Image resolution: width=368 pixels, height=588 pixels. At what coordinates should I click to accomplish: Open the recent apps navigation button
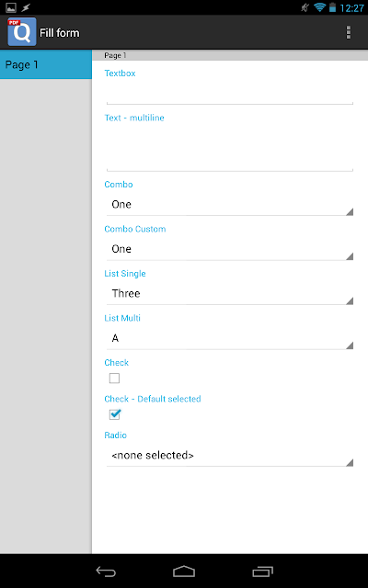(262, 571)
